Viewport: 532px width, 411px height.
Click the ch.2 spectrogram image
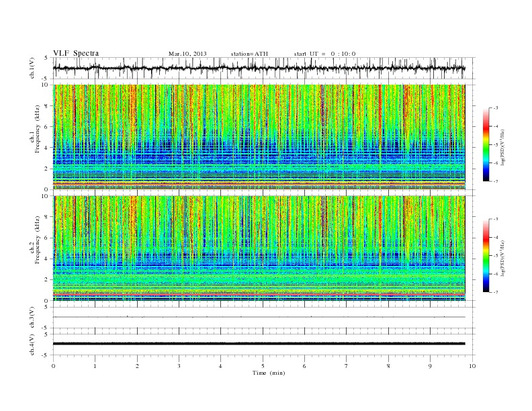(x=259, y=248)
